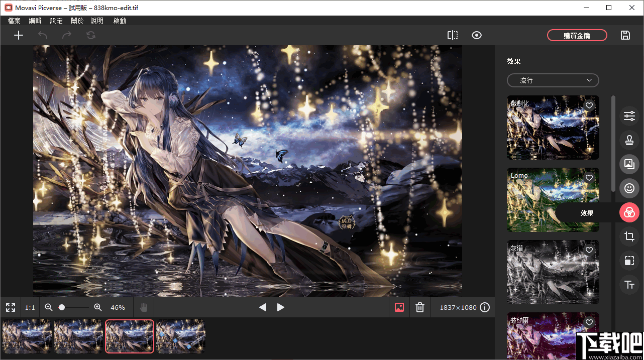
Task: Click the effects panel vertical scrollbar
Action: (x=613, y=143)
